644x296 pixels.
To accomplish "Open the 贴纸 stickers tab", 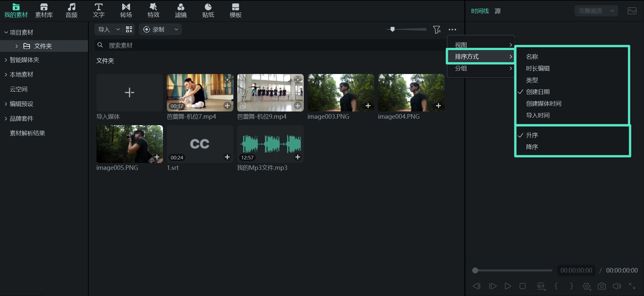I will click(208, 11).
